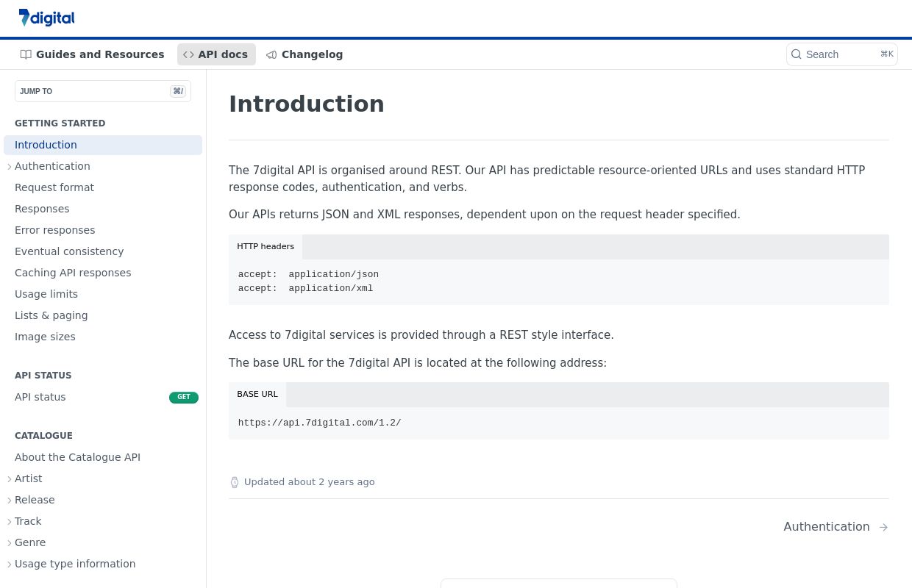The width and height of the screenshot is (912, 588).
Task: Select the HTTP headers code tab
Action: (266, 247)
